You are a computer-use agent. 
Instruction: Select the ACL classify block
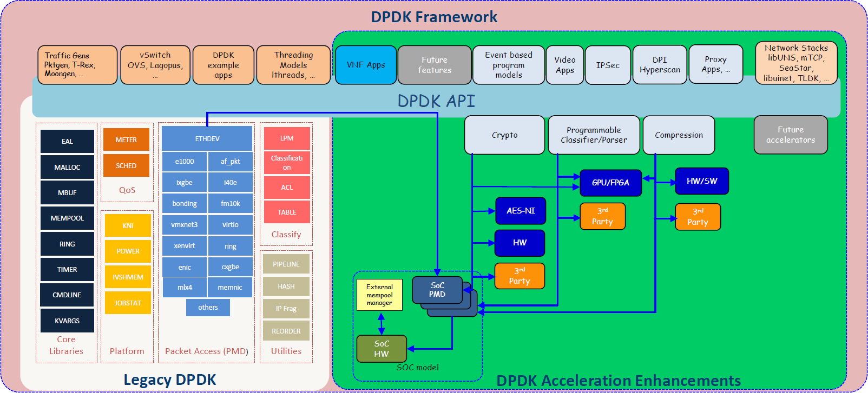coord(287,188)
